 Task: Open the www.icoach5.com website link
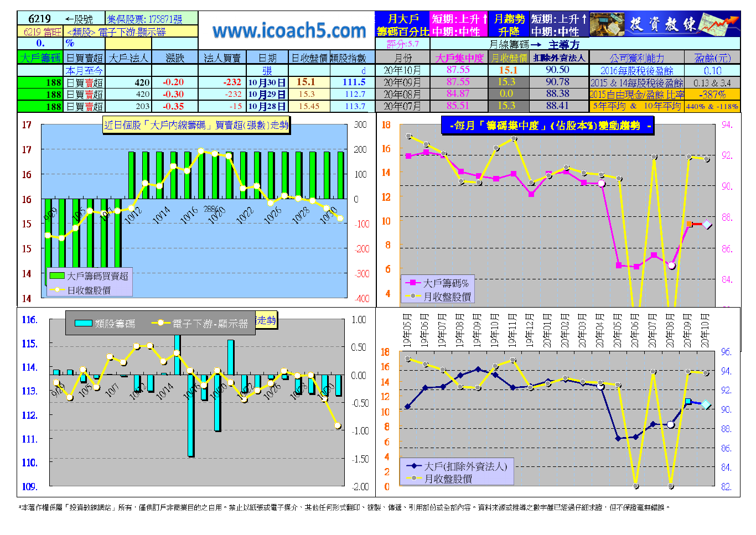tap(289, 31)
